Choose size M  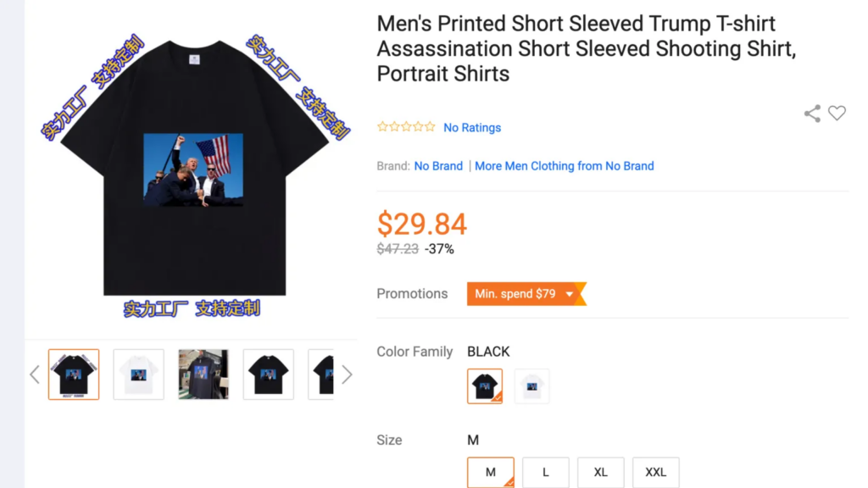491,472
